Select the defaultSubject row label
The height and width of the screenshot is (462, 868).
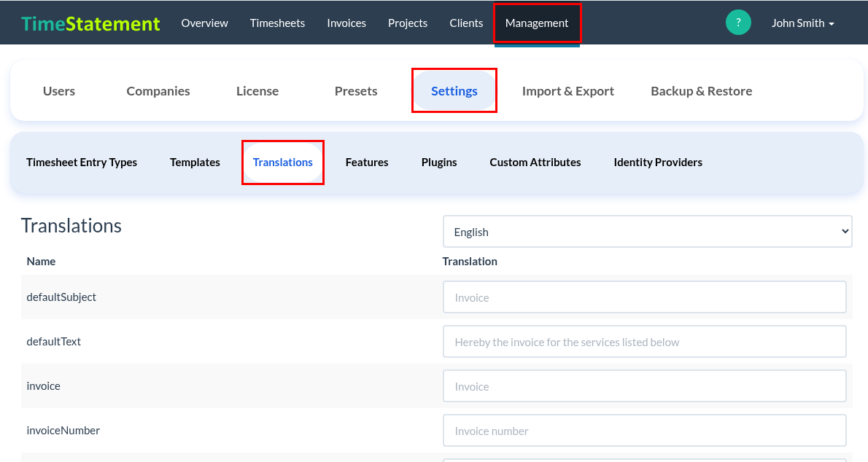coord(61,297)
